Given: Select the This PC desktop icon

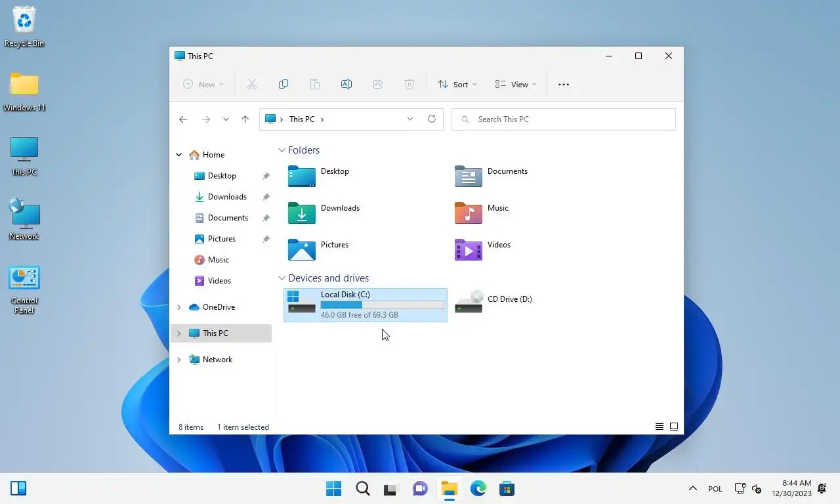Looking at the screenshot, I should pos(24,156).
